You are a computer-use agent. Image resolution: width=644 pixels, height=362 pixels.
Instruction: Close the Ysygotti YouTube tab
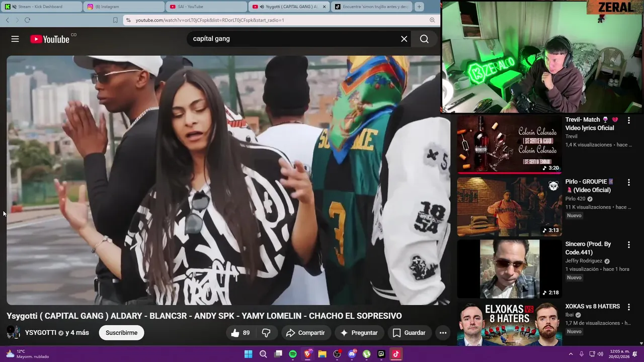[324, 7]
